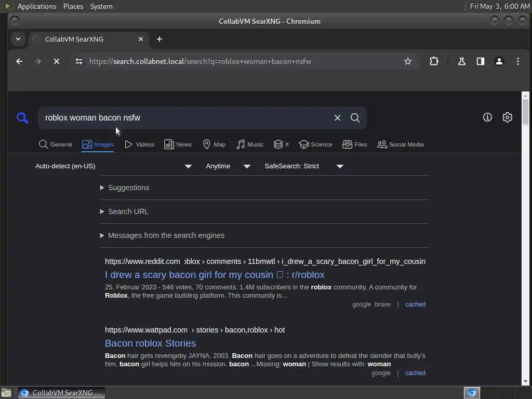Open Chrome Labs flask icon
Image resolution: width=532 pixels, height=399 pixels.
461,61
